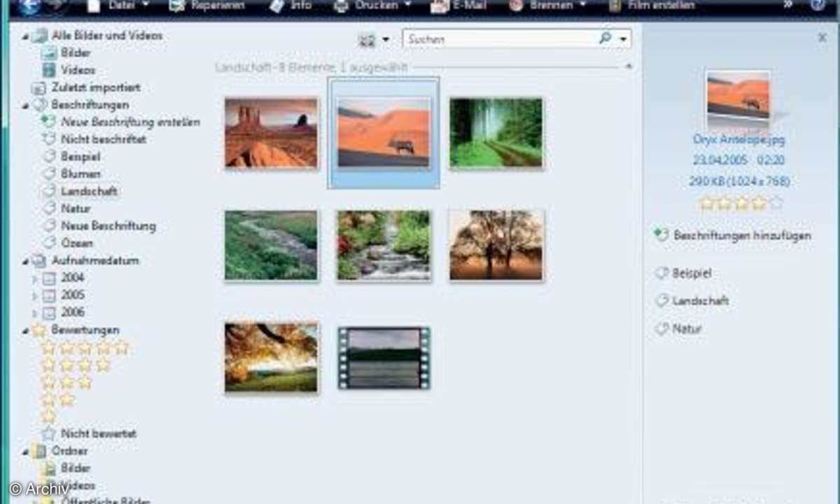This screenshot has height=504, width=840.
Task: Select the Neue Beschriftung tag
Action: point(108,226)
